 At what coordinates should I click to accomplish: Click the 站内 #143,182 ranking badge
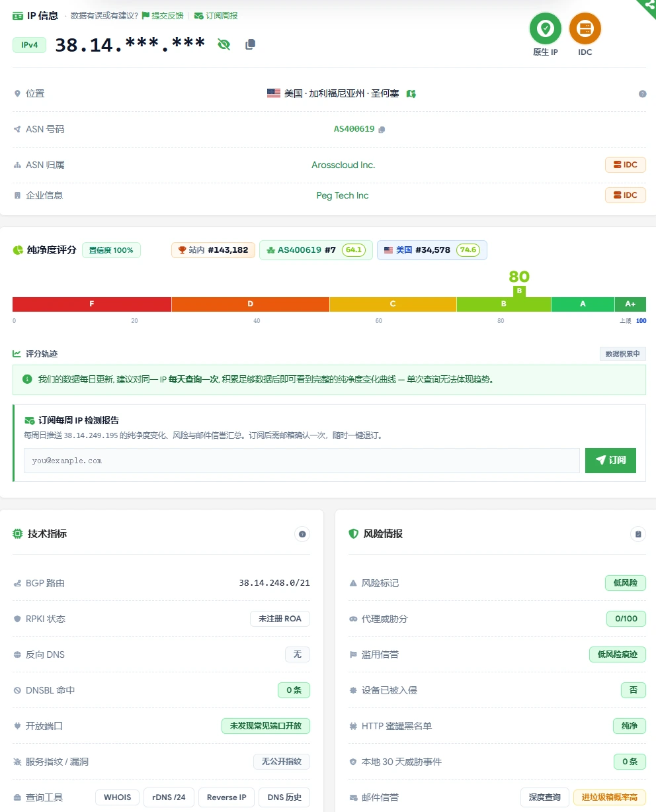[x=213, y=250]
